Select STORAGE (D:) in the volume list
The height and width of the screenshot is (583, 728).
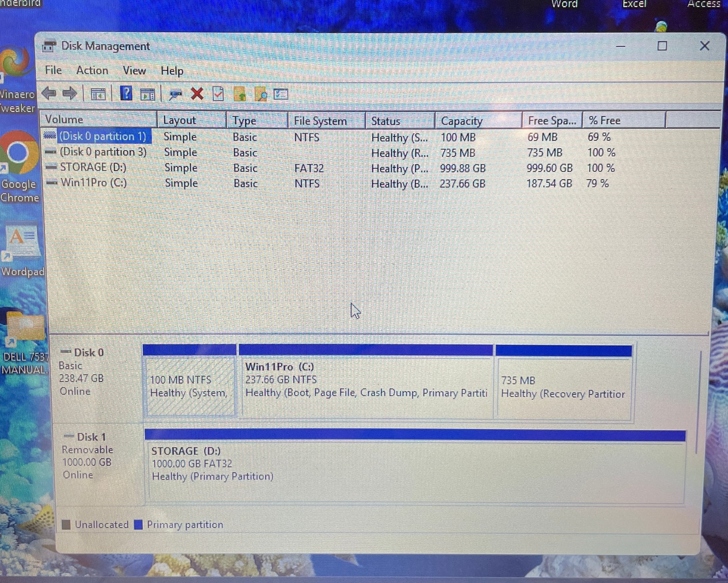pyautogui.click(x=93, y=167)
